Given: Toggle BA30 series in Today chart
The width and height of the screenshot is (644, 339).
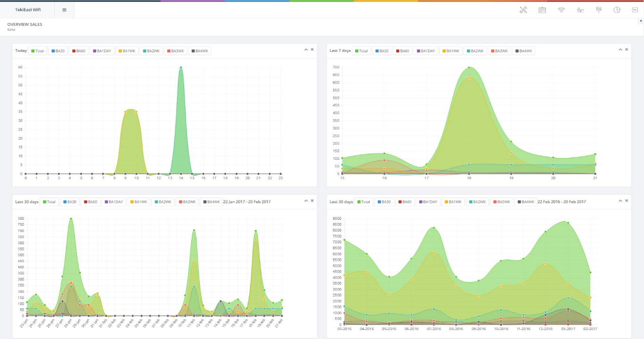Looking at the screenshot, I should pyautogui.click(x=58, y=51).
